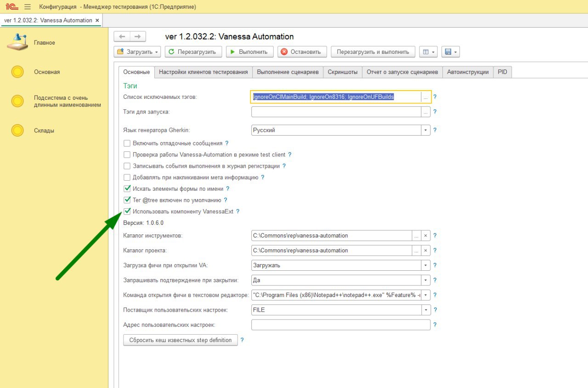Close the Vanessa Automation window tab

tap(97, 21)
